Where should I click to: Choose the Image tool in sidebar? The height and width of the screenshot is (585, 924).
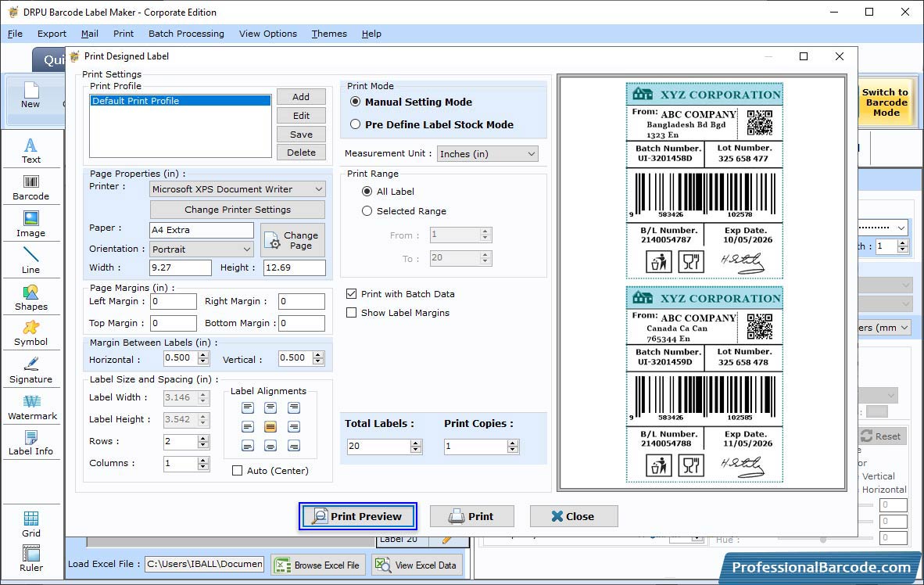tap(31, 224)
